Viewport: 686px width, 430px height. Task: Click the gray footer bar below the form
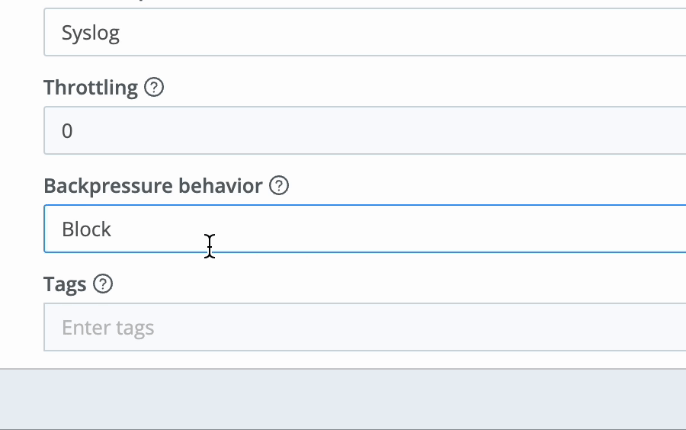[x=343, y=399]
